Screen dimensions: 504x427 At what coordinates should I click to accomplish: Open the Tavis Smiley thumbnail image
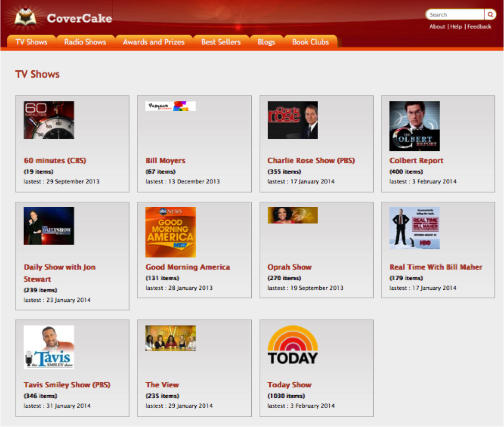pos(49,347)
